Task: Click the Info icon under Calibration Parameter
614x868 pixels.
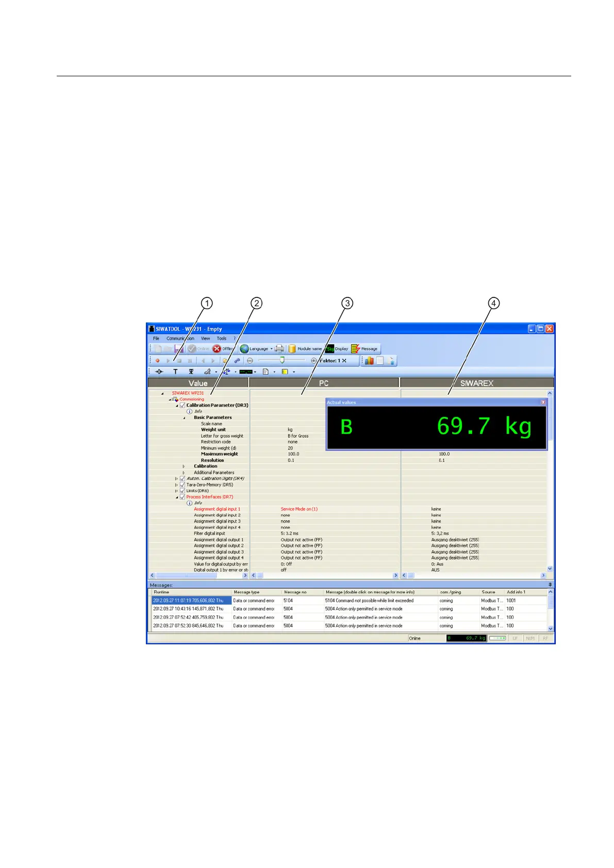Action: (189, 411)
